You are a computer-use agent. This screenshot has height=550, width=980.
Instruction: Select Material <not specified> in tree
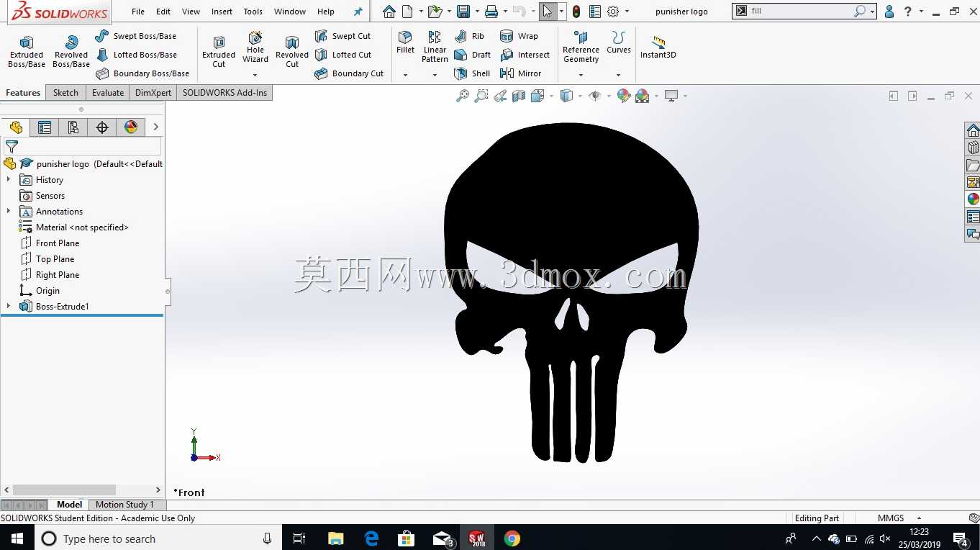coord(73,227)
